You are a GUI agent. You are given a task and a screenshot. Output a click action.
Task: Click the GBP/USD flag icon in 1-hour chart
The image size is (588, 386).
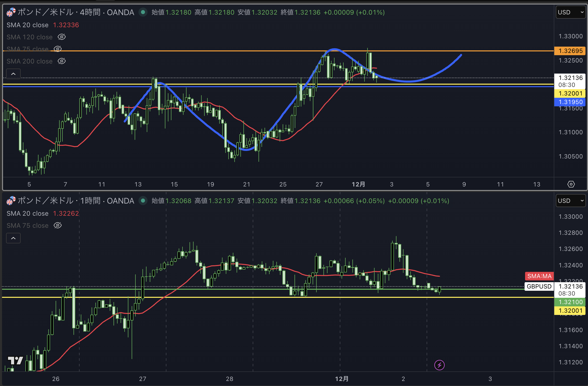11,201
